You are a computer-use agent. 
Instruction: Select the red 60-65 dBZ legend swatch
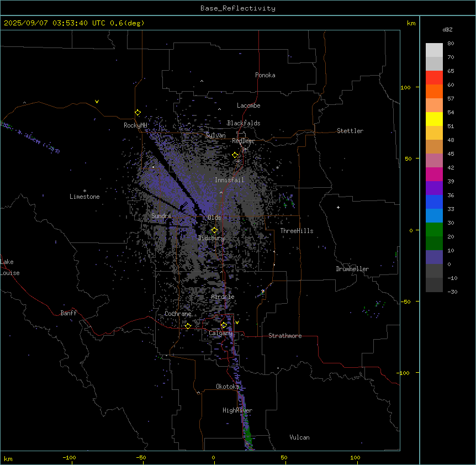coord(434,78)
